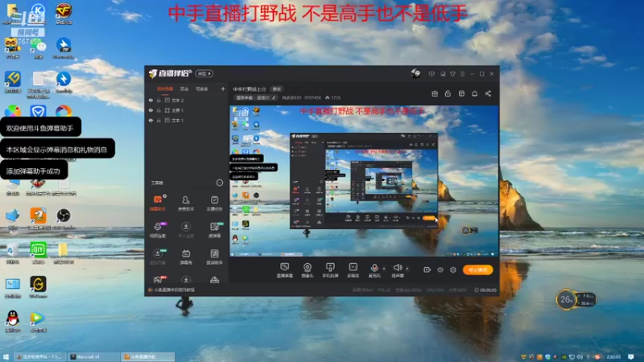Viewport: 644px width, 362px height.
Task: Hide the 全屏 1 layer
Action: pos(151,110)
